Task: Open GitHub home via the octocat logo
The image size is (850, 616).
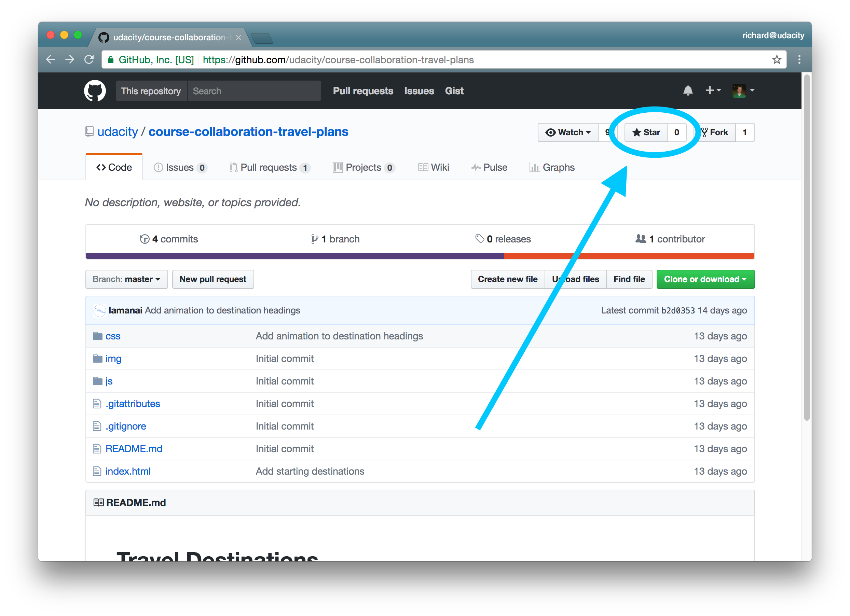Action: 95,91
